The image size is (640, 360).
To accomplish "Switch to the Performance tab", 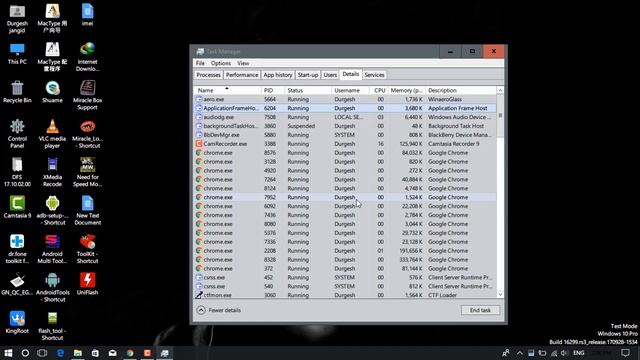I will pyautogui.click(x=242, y=75).
